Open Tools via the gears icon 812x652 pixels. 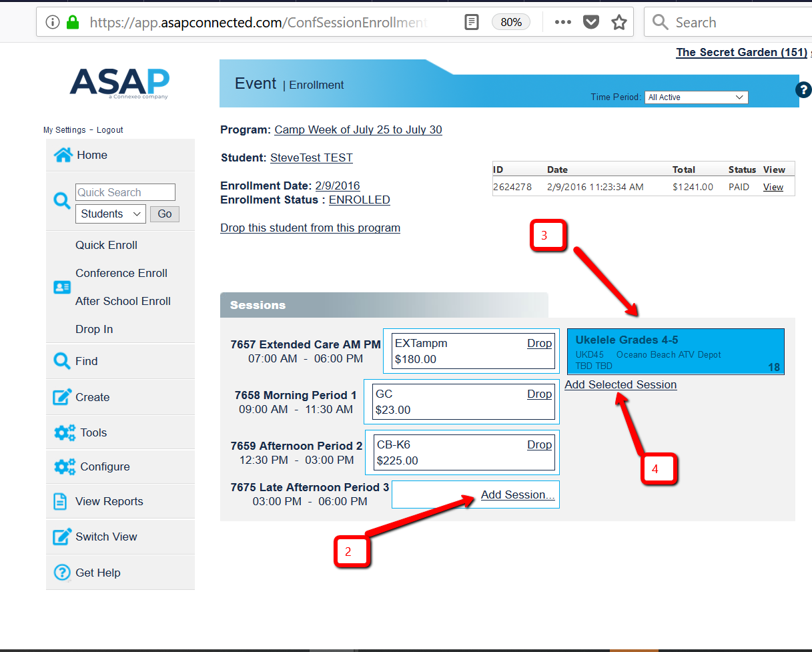point(64,432)
